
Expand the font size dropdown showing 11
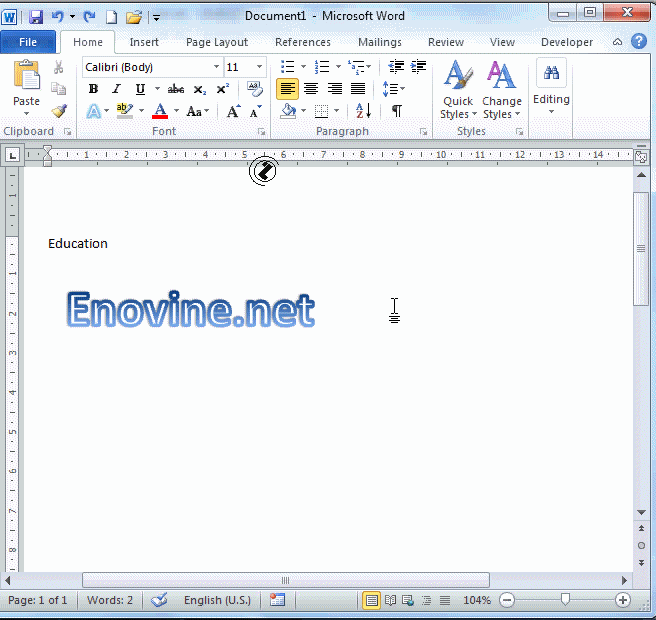(258, 67)
